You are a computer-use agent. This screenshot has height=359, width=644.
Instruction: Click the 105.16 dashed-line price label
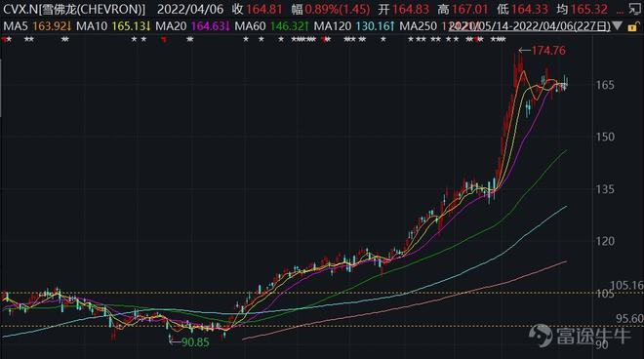626,285
